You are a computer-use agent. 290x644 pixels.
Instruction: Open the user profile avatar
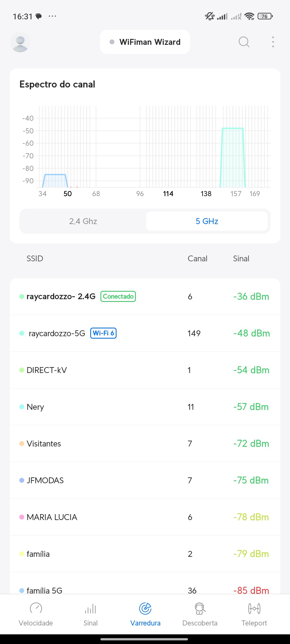(x=20, y=42)
